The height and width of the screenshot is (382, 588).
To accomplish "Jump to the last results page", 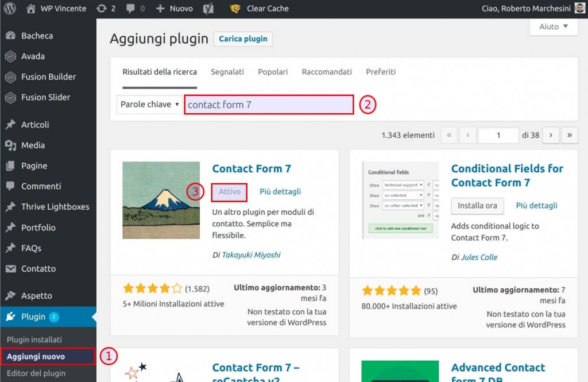I will point(569,135).
